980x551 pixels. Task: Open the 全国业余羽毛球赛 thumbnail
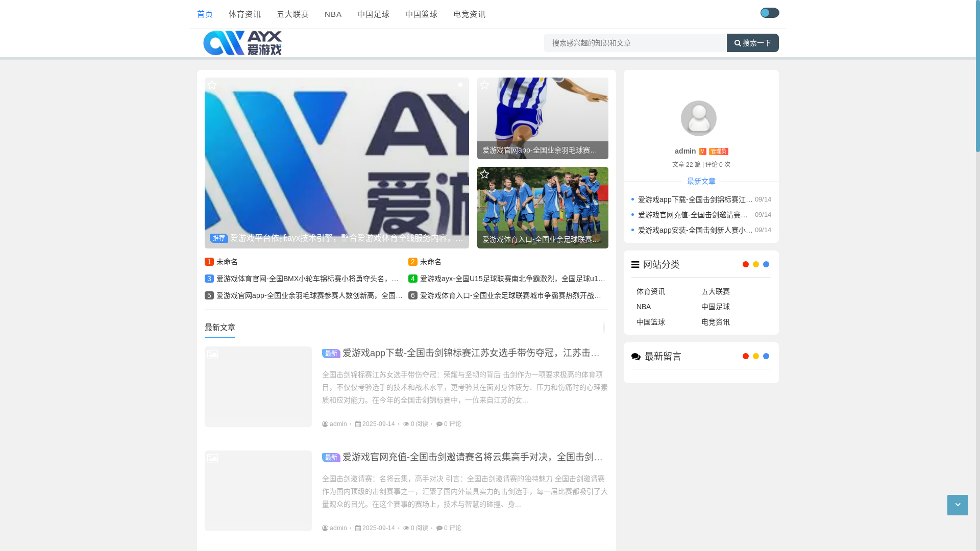tap(543, 118)
